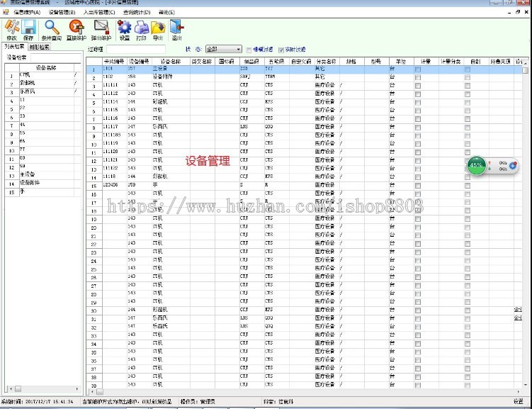This screenshot has width=532, height=409.
Task: Uncheck the 实时过滤 checkbox
Action: 281,50
